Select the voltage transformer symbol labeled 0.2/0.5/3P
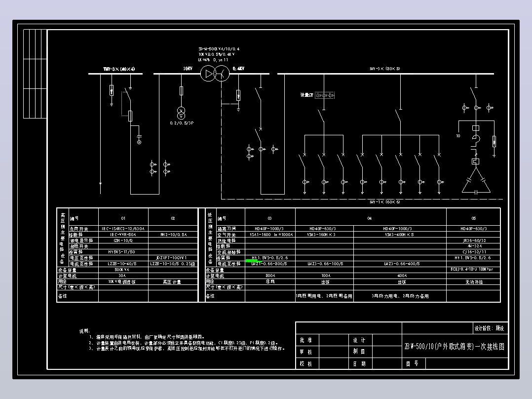The height and width of the screenshot is (399, 532). tap(181, 113)
